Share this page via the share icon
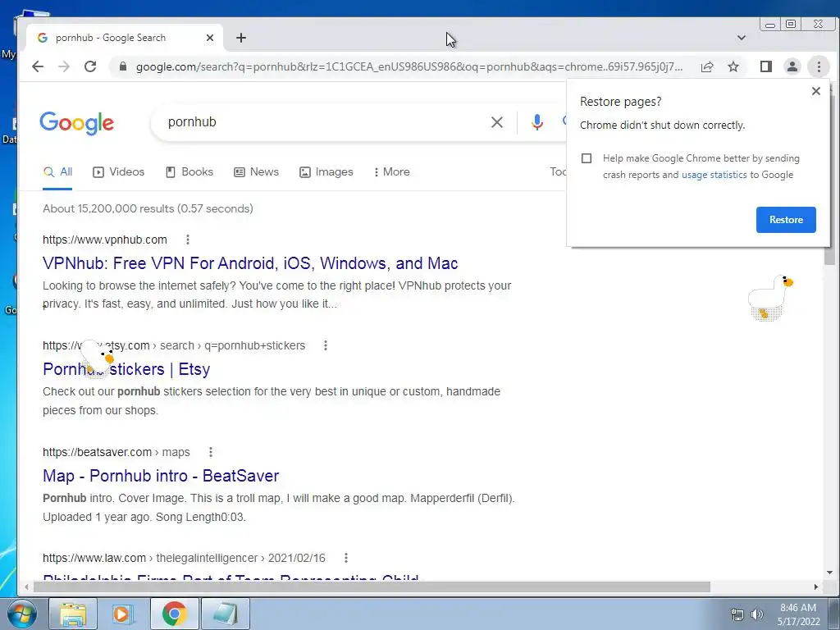 pos(707,66)
